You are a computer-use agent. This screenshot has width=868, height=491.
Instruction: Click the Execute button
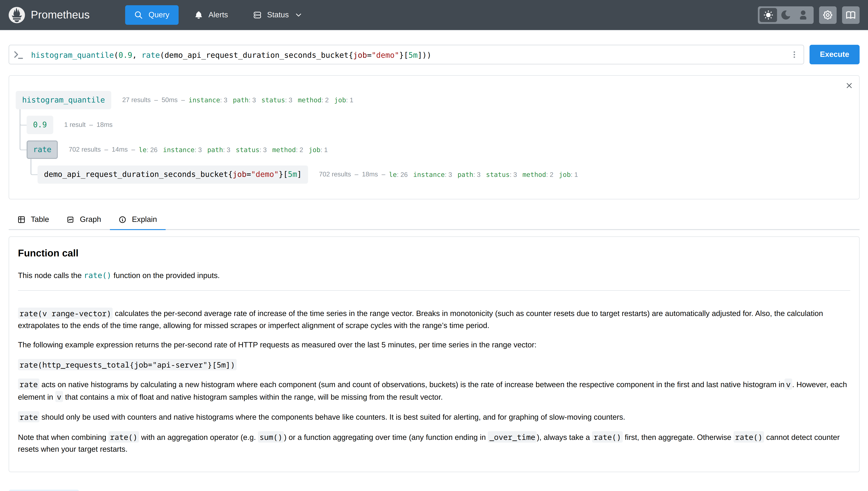pos(834,54)
